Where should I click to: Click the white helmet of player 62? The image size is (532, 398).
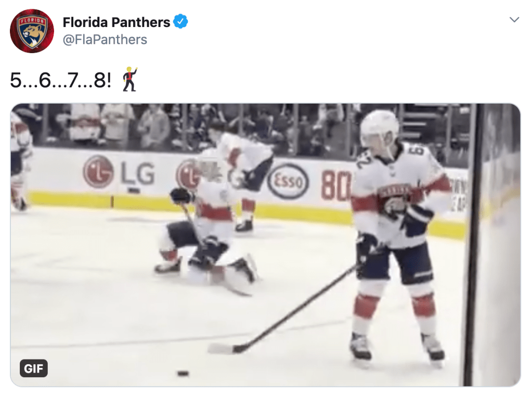click(379, 125)
